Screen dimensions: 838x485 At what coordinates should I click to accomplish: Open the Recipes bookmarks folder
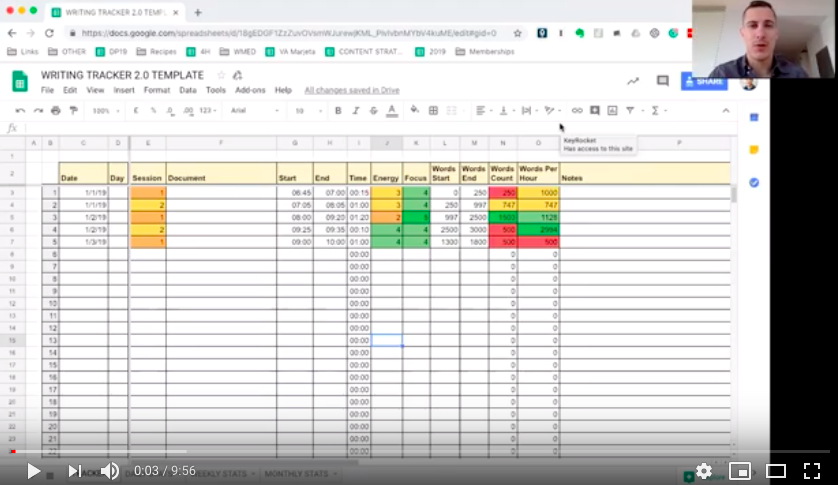157,52
